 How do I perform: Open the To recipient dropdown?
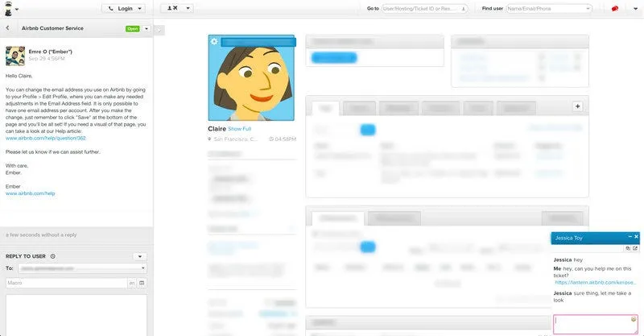click(83, 268)
